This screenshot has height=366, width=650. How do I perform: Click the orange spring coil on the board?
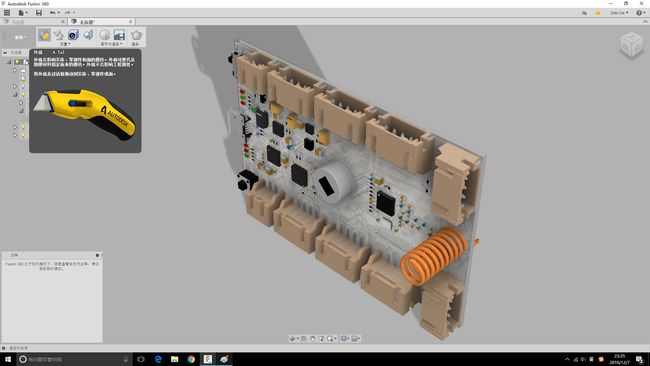434,256
